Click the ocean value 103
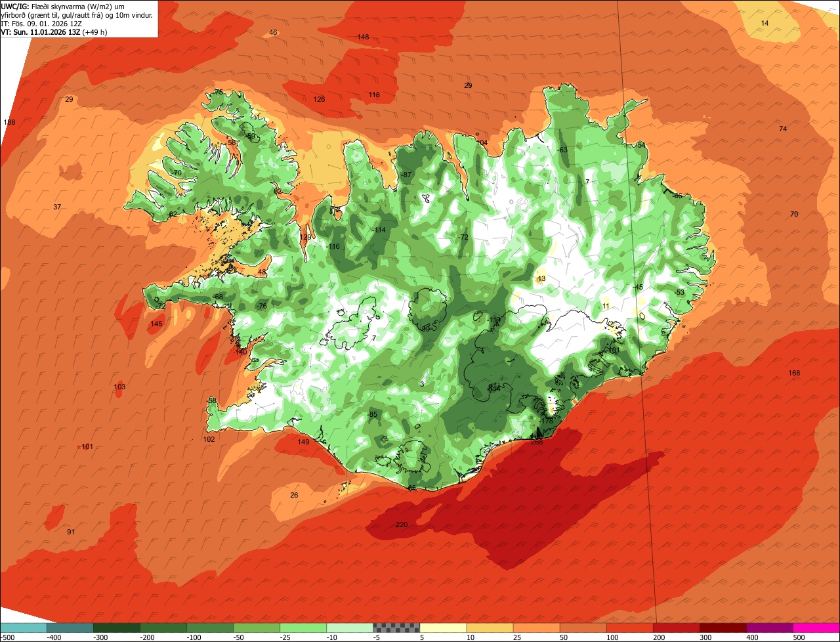Screen dimensions: 840x642 (x=119, y=387)
